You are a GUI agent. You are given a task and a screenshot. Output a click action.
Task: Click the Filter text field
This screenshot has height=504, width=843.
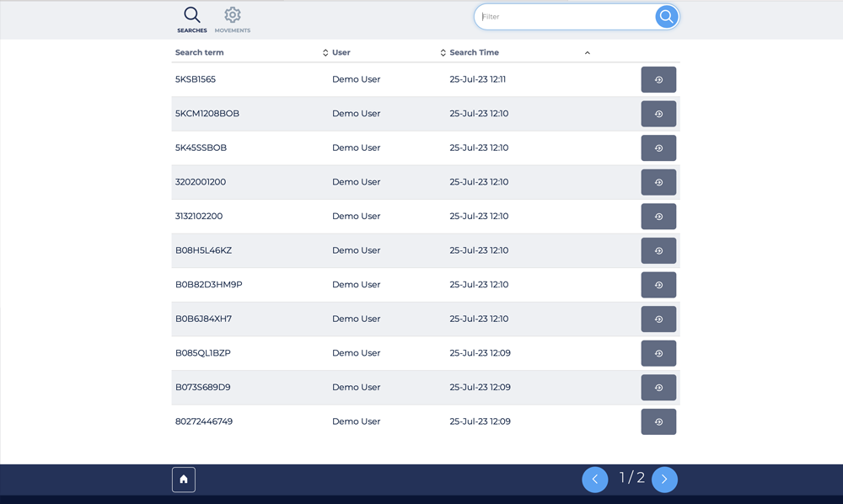pyautogui.click(x=565, y=17)
